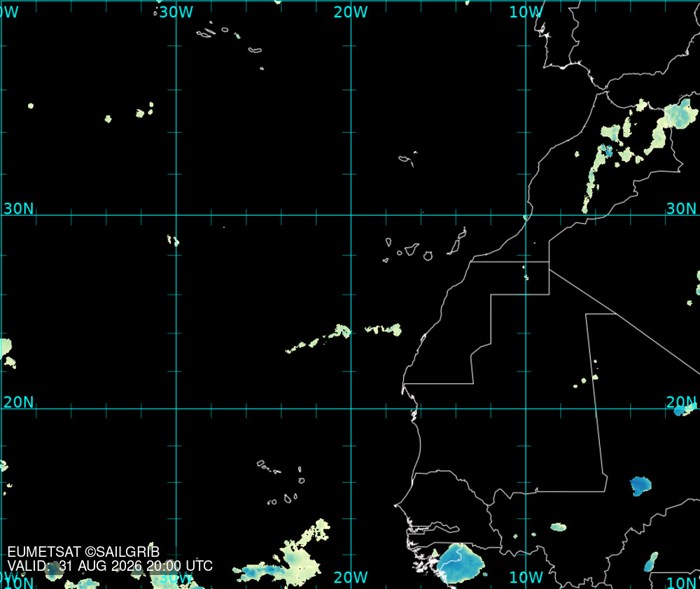Click the 30N and 20W grid intersection

(x=351, y=215)
